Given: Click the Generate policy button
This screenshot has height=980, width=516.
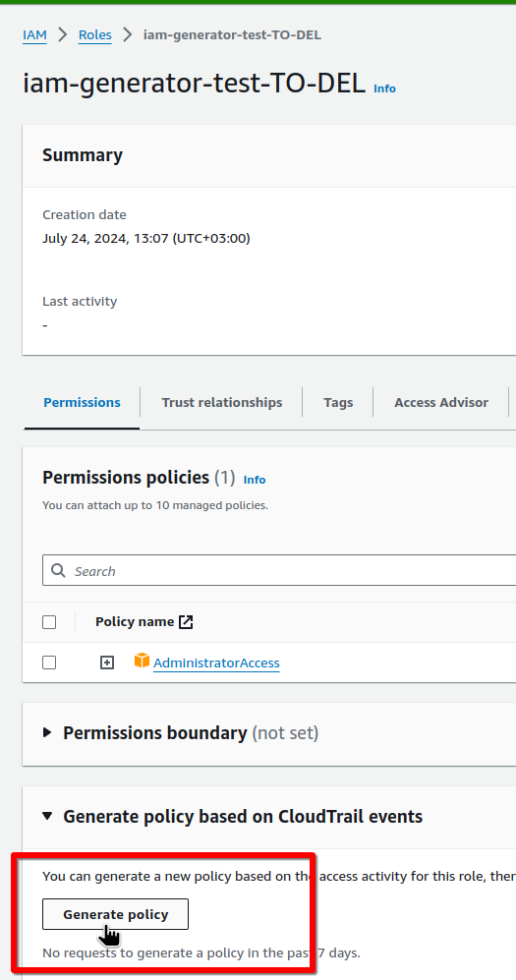Looking at the screenshot, I should pyautogui.click(x=116, y=914).
